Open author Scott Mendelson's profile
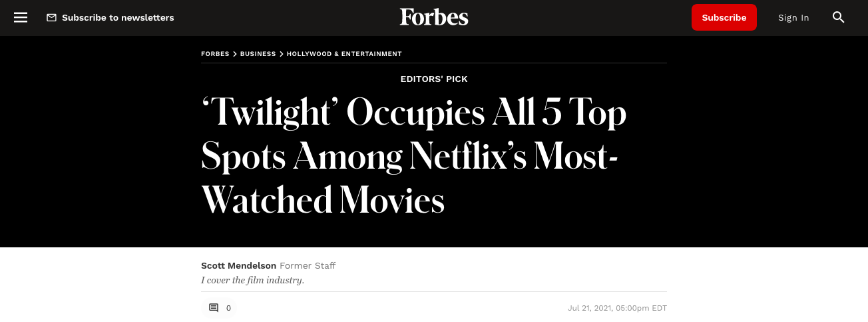This screenshot has height=322, width=868. pyautogui.click(x=238, y=266)
